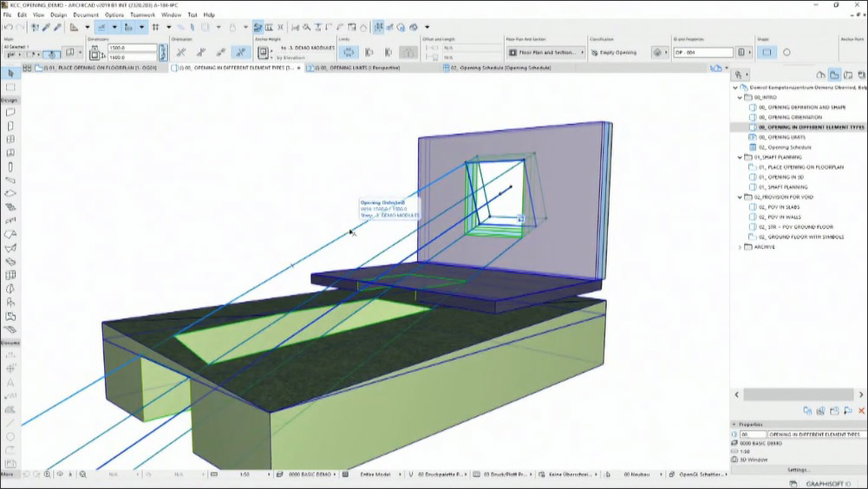Select the Door tool in toolbox
The height and width of the screenshot is (489, 868).
[10, 127]
